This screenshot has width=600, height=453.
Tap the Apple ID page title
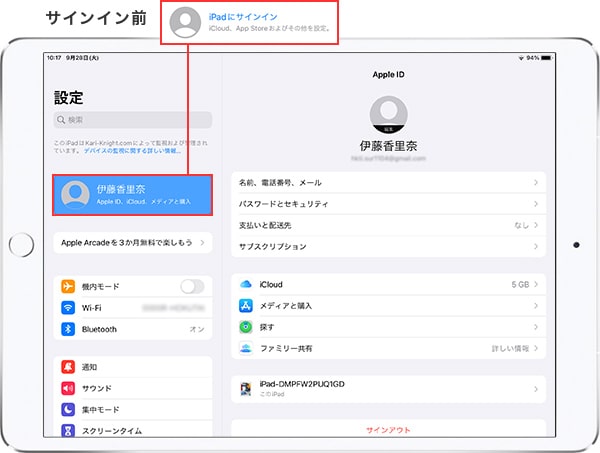tap(388, 75)
